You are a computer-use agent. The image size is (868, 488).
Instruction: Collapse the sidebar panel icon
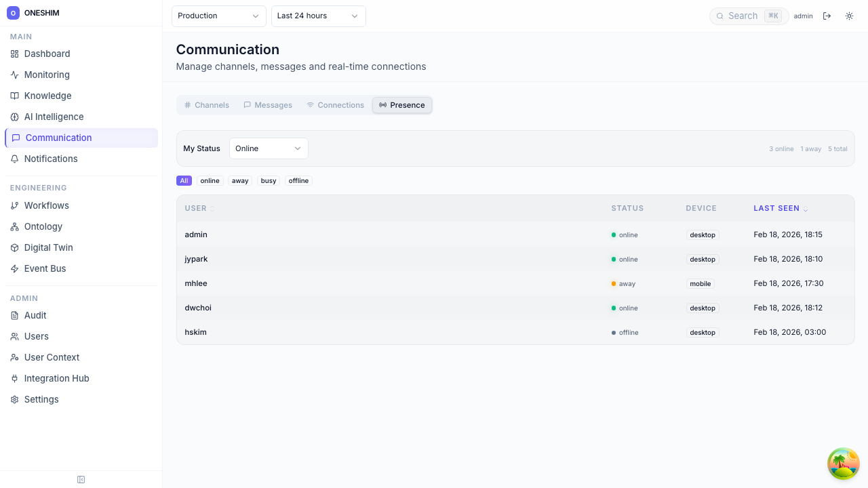tap(81, 480)
